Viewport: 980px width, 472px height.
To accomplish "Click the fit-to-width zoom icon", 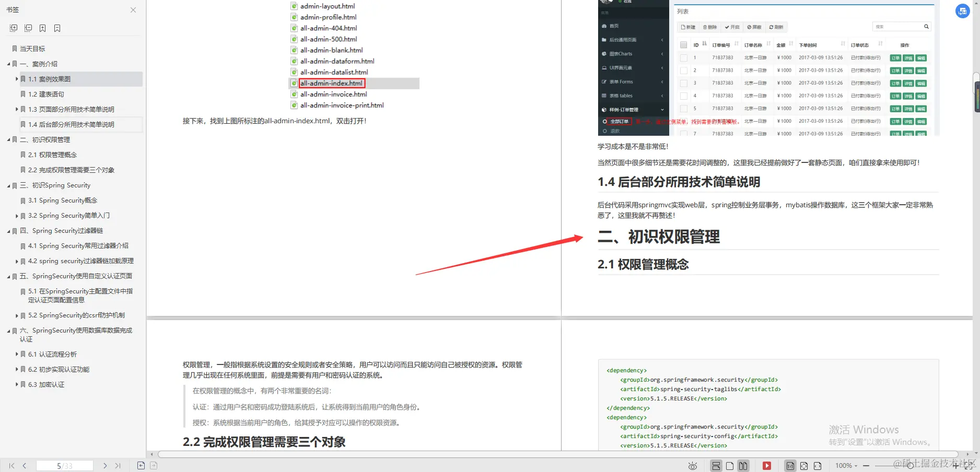I will pyautogui.click(x=818, y=465).
